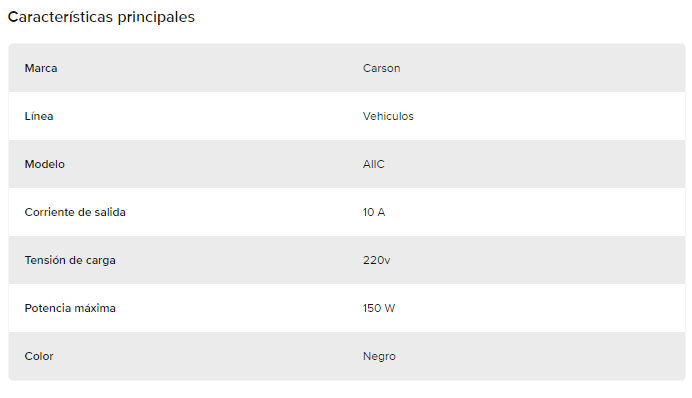This screenshot has height=398, width=692.
Task: Select the Modelo label
Action: 45,164
